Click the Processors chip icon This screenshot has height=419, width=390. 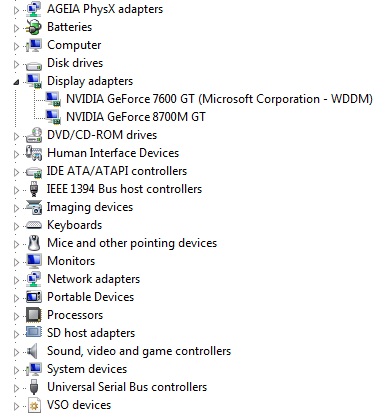(x=34, y=315)
